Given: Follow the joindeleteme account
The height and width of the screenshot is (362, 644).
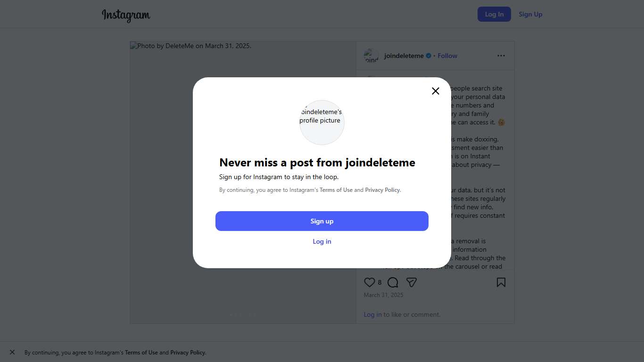Looking at the screenshot, I should [x=447, y=56].
